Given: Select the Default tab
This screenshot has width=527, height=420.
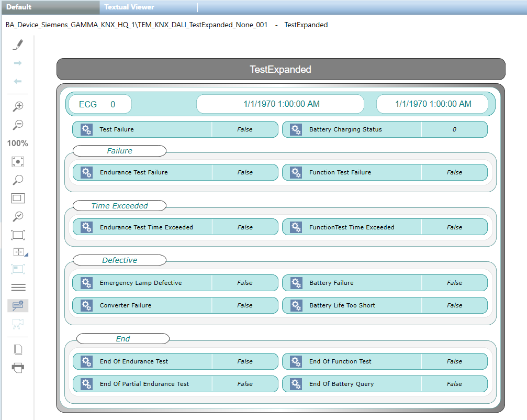Looking at the screenshot, I should (x=19, y=7).
